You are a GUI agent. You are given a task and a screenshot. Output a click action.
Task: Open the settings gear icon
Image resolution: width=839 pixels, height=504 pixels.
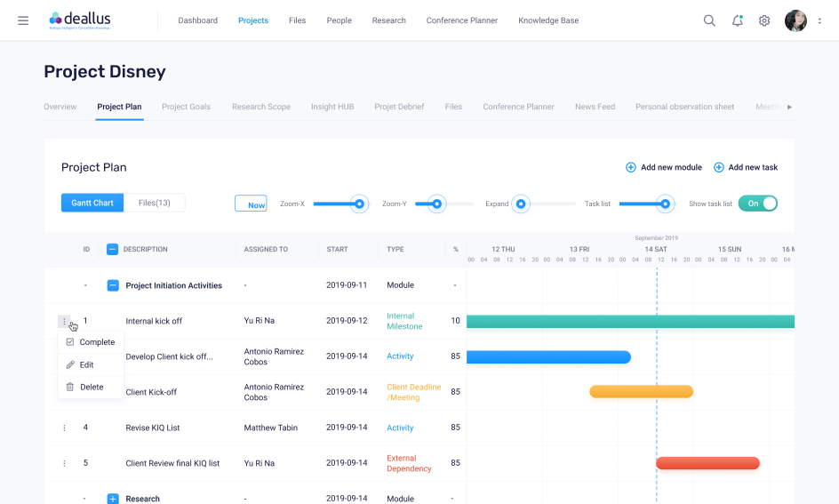coord(764,20)
